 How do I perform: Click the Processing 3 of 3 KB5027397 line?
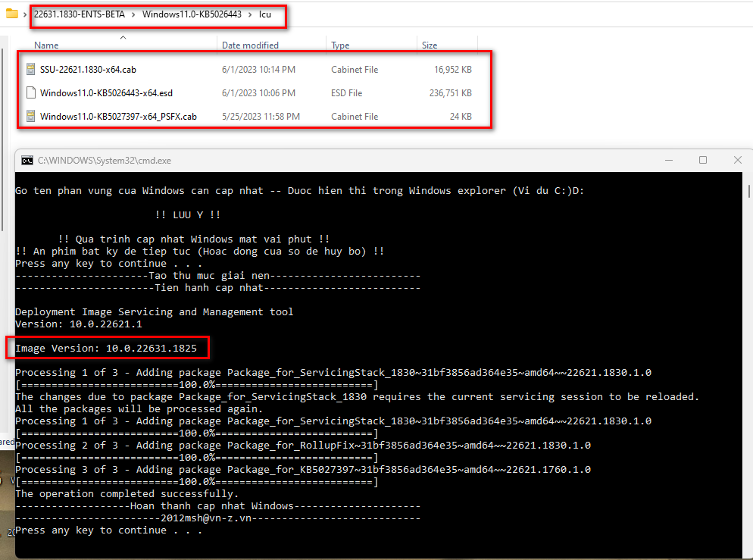point(302,469)
